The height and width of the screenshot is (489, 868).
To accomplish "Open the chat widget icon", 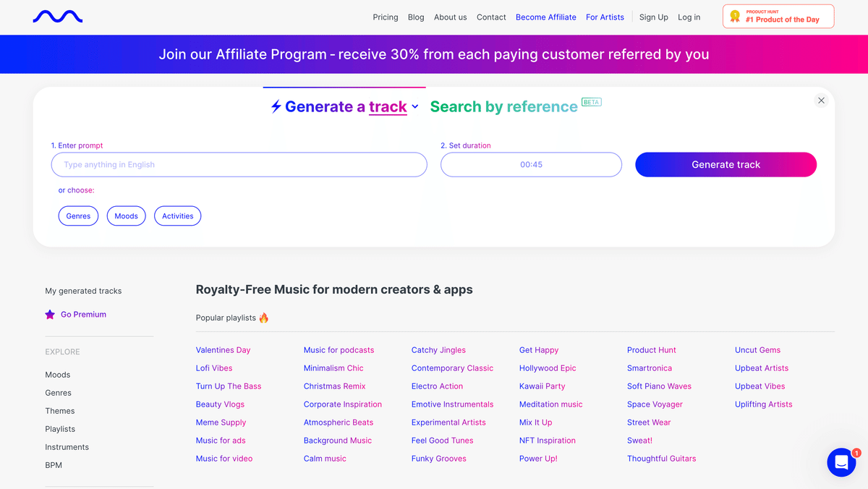I will 841,462.
